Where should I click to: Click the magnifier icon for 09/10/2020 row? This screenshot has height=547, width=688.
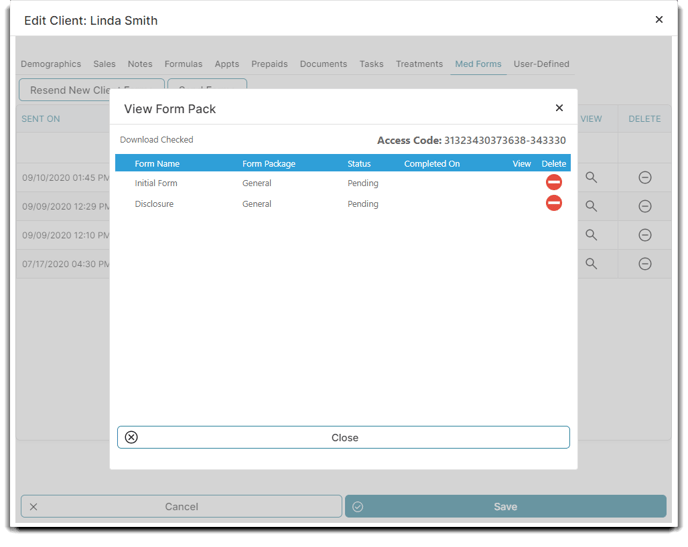pyautogui.click(x=591, y=177)
